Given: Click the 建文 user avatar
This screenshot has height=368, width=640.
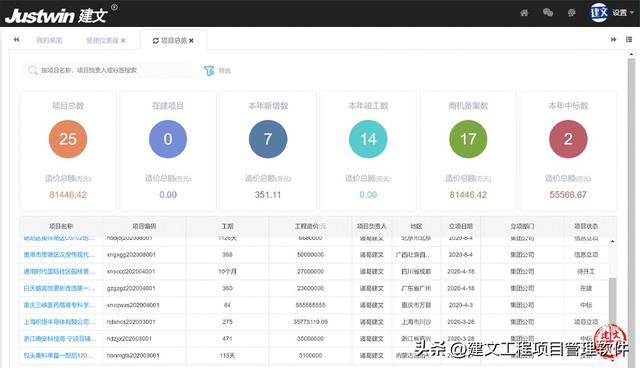Looking at the screenshot, I should pyautogui.click(x=599, y=13).
